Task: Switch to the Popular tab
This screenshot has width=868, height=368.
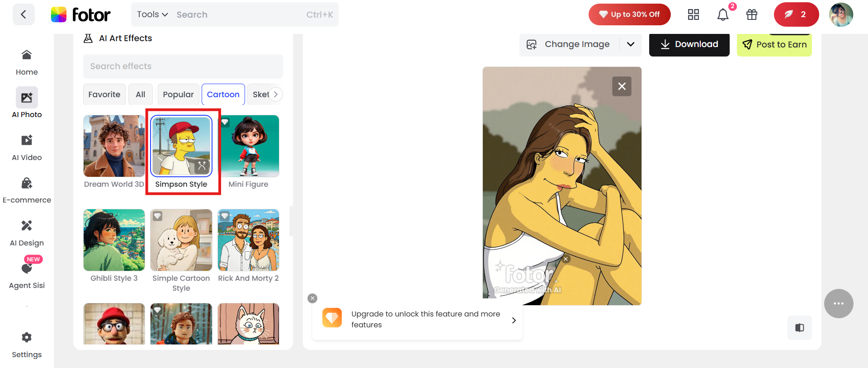Action: click(178, 94)
